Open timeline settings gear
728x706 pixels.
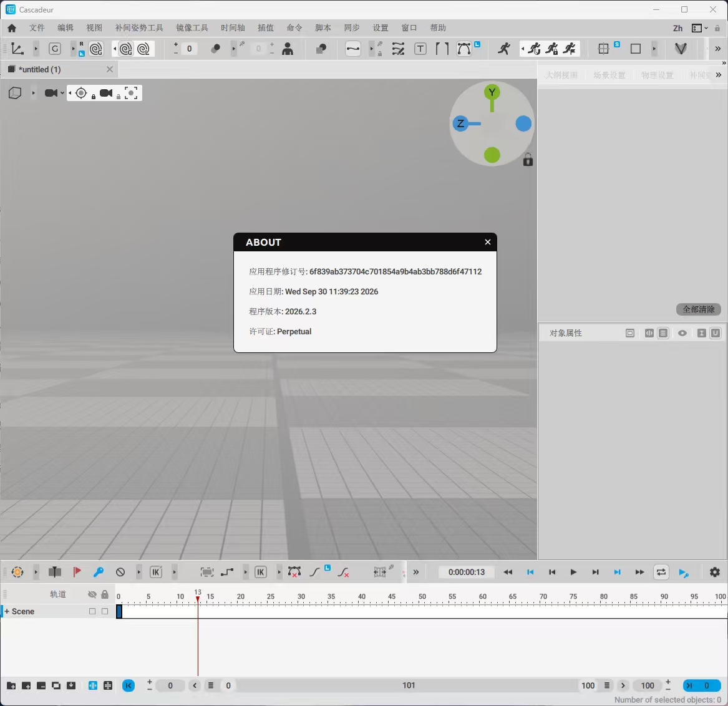[x=714, y=572]
